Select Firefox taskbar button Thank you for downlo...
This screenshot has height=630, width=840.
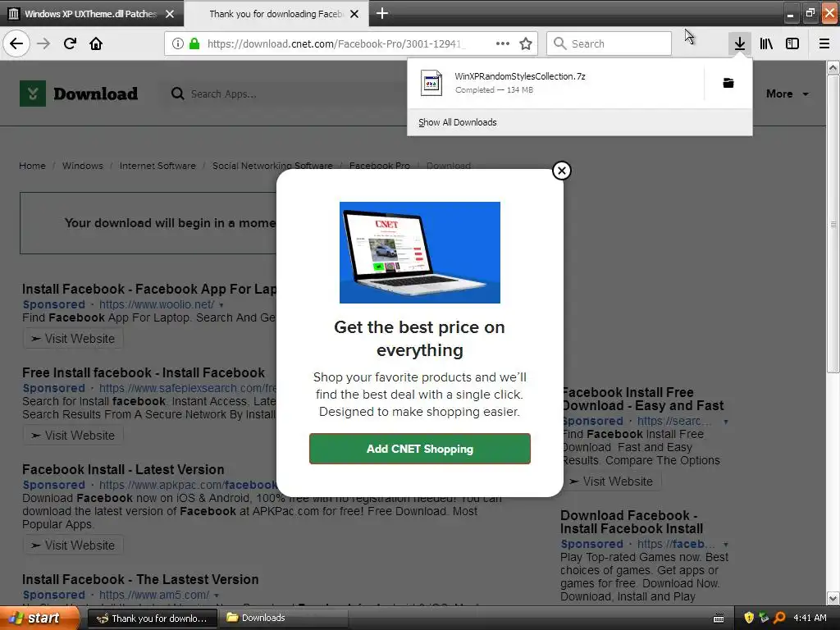(152, 618)
